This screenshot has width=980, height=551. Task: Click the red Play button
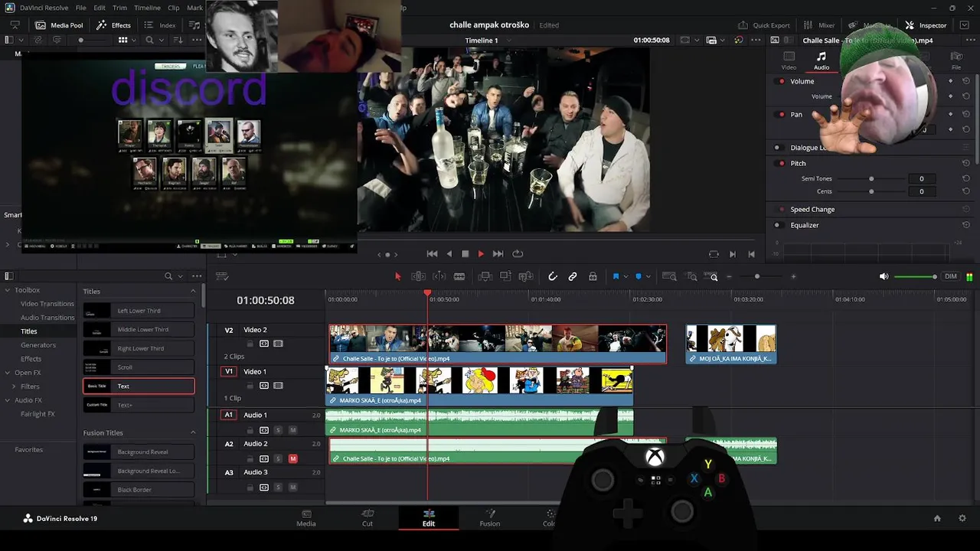(481, 254)
